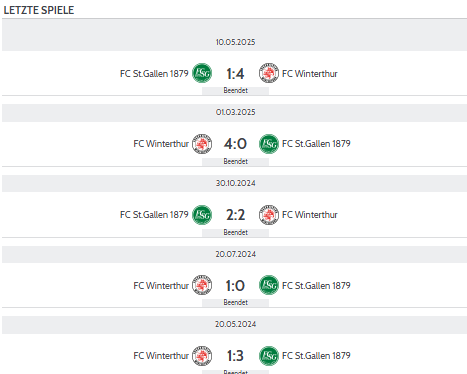Open the 2:2 score match details
Screen dimensions: 467x374
point(235,215)
